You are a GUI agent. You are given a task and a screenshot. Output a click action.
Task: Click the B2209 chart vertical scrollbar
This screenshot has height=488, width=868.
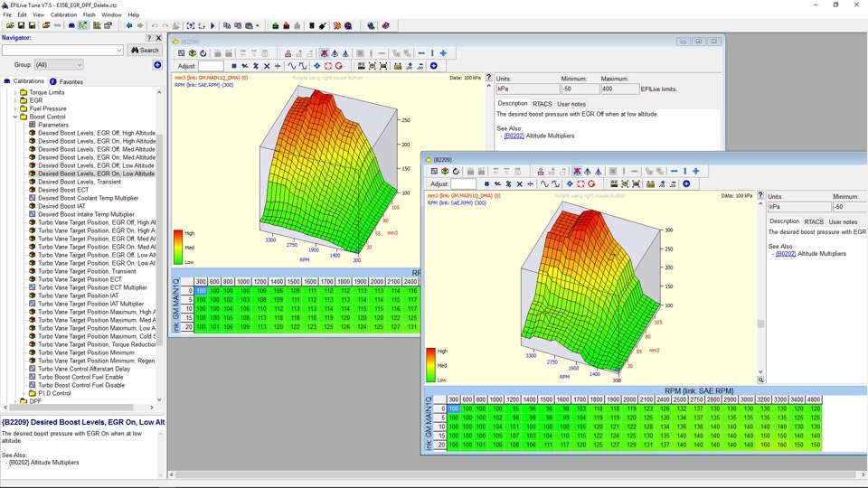[x=760, y=287]
